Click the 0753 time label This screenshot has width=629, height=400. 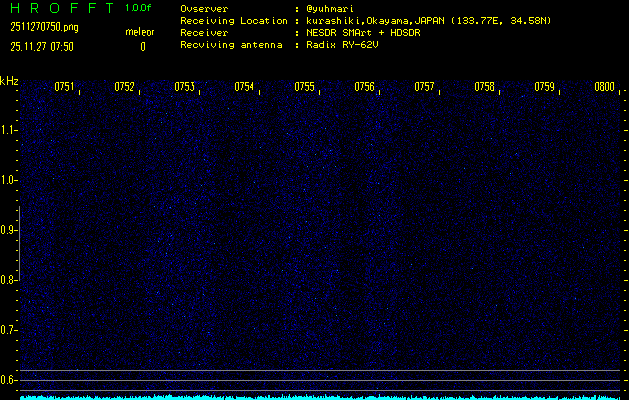coord(184,87)
